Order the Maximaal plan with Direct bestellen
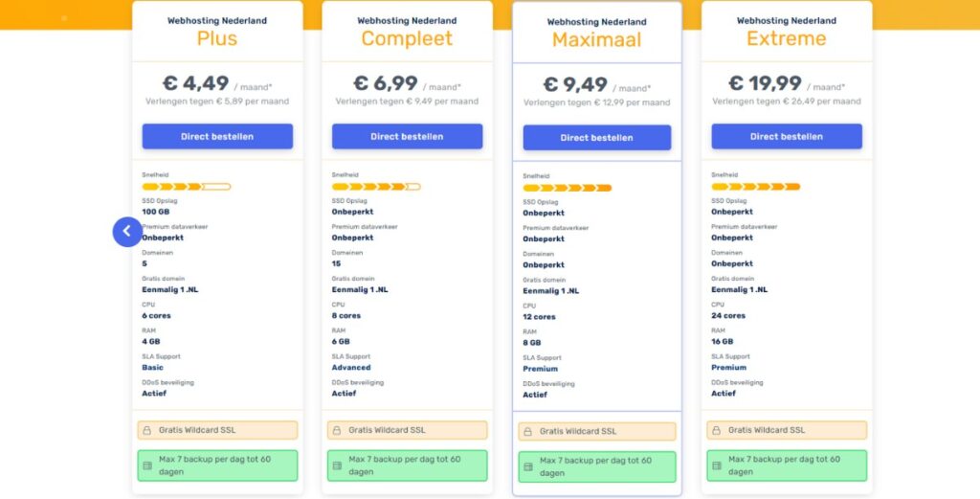Viewport: 980px width, 499px height. click(596, 138)
